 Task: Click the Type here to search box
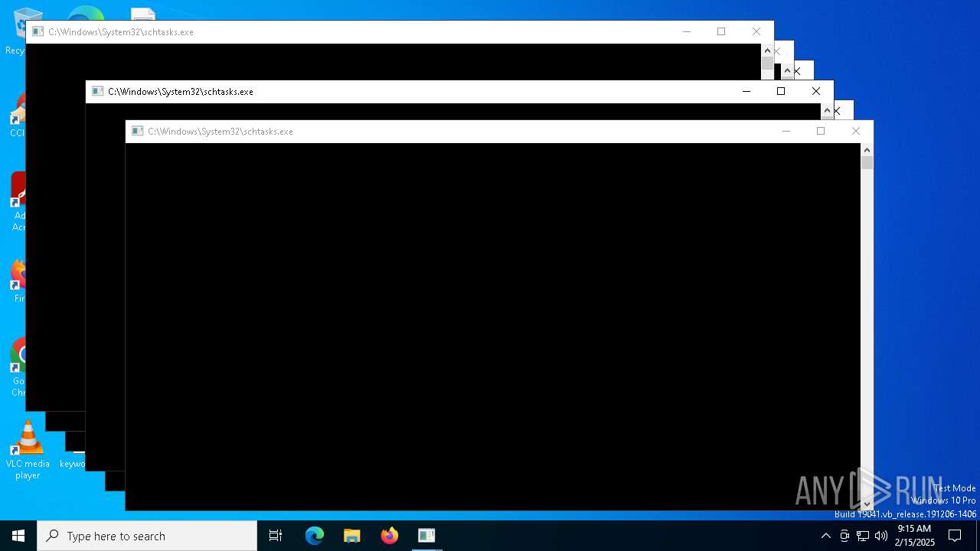(x=147, y=536)
